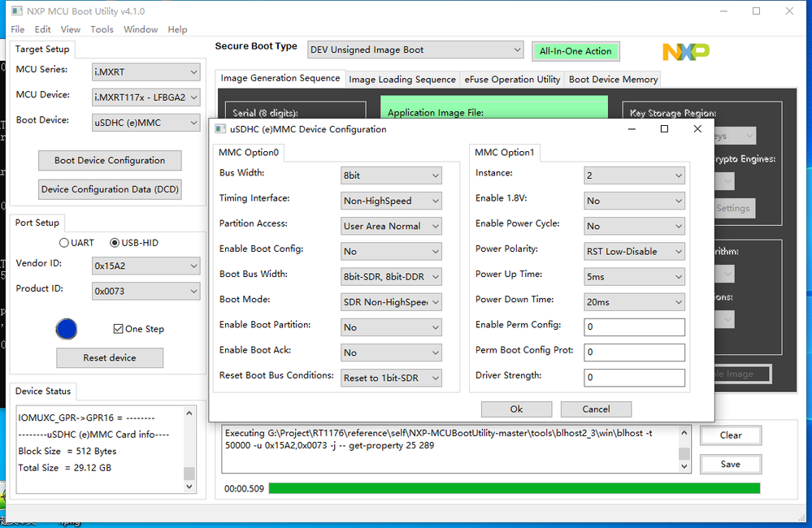Click log output scrollbar up arrow
812x528 pixels.
coord(684,433)
